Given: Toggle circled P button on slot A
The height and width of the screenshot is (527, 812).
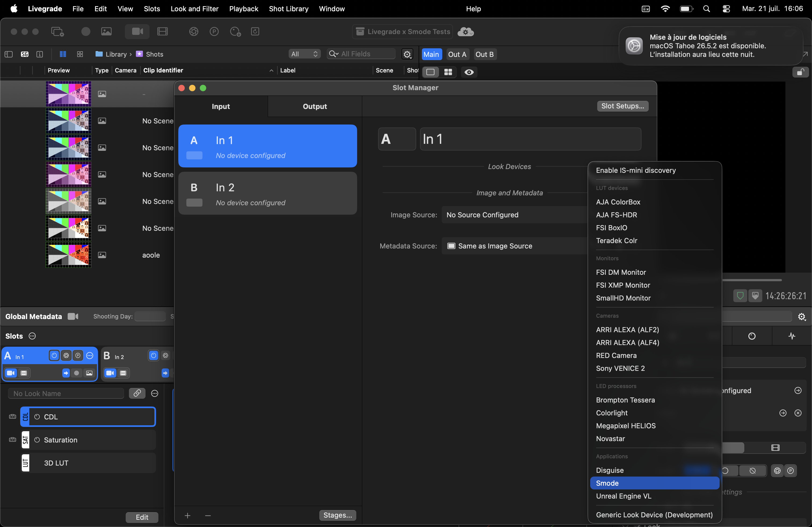Looking at the screenshot, I should click(x=78, y=356).
